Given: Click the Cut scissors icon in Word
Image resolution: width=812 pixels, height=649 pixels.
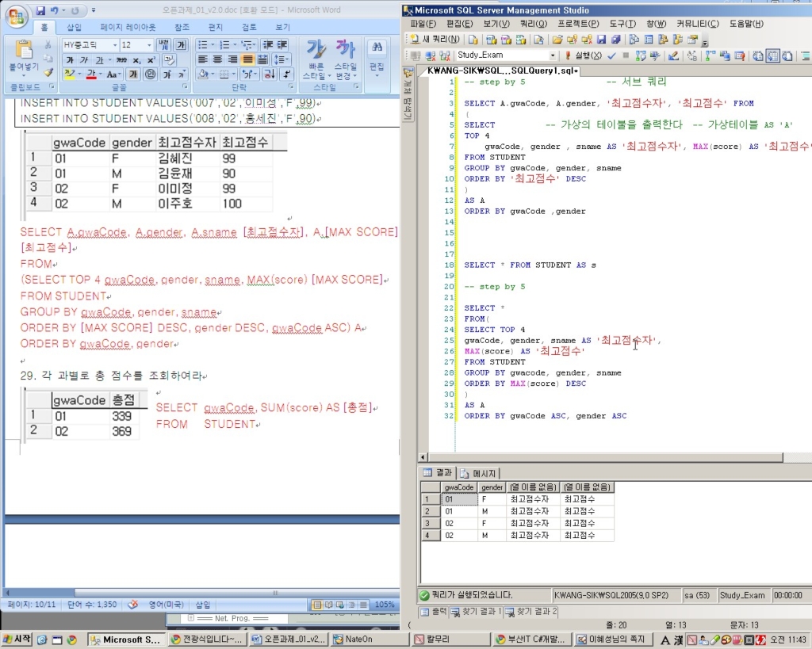Looking at the screenshot, I should point(48,45).
